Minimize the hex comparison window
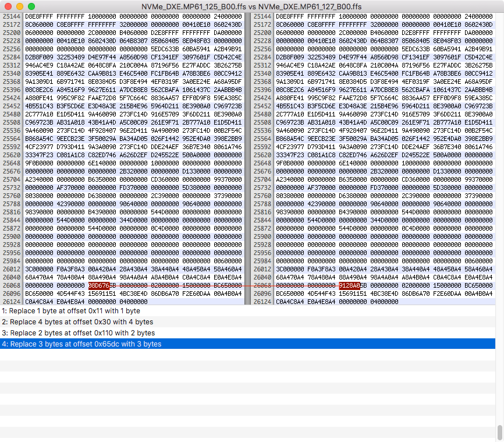The image size is (504, 442). pyautogui.click(x=20, y=6)
